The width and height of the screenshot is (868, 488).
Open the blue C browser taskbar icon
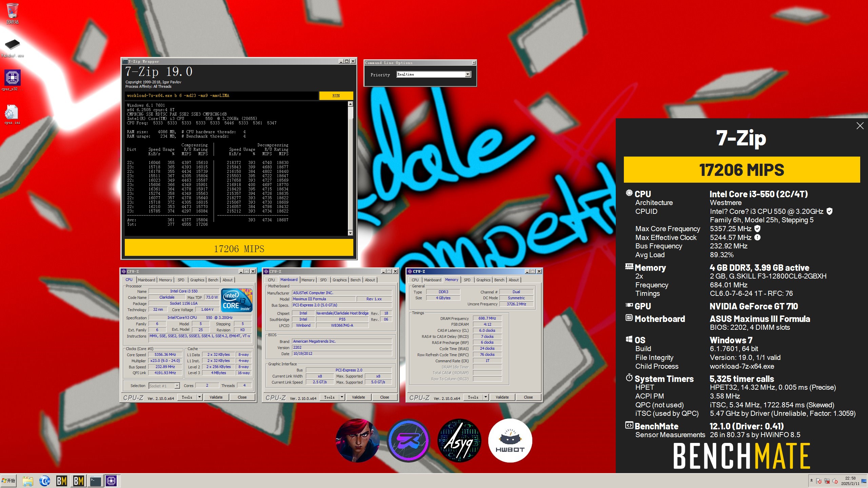click(44, 481)
